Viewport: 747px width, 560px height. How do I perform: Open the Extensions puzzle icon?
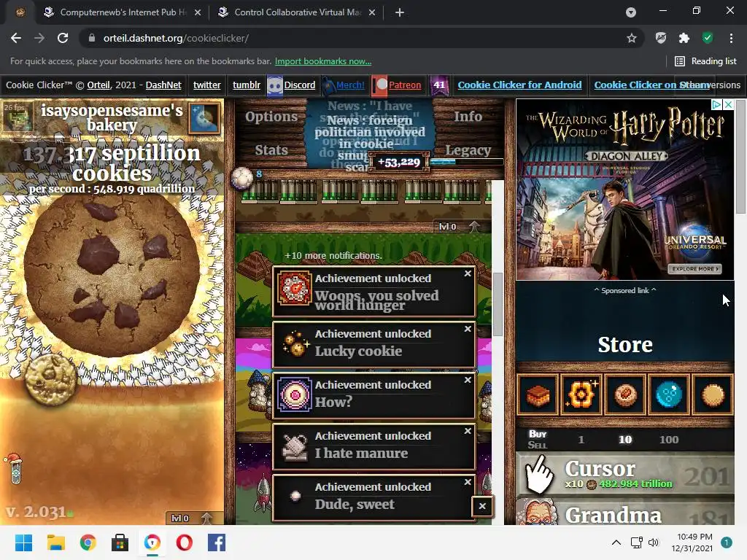click(684, 38)
